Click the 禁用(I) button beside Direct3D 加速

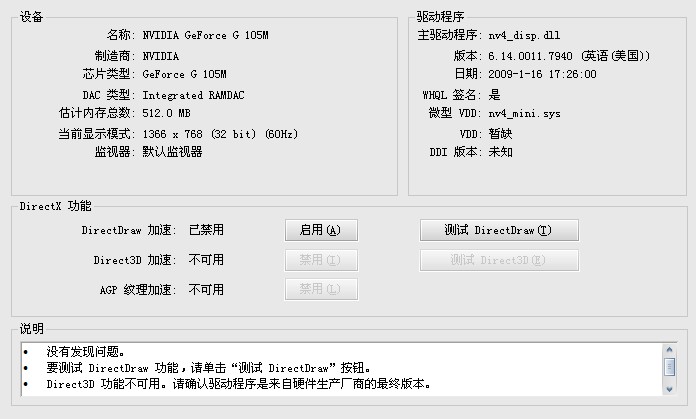coord(321,260)
